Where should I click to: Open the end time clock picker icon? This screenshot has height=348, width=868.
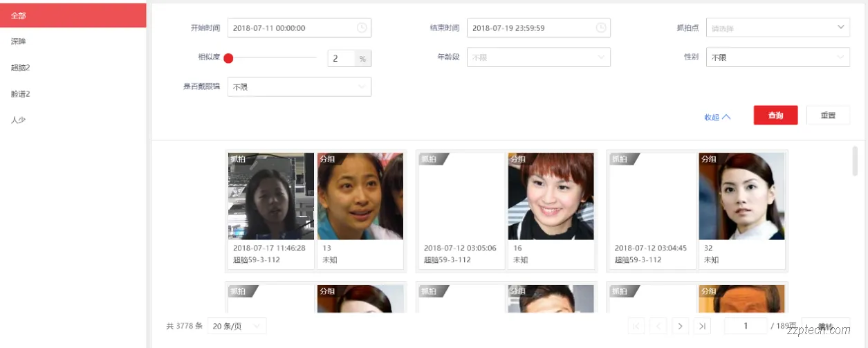click(601, 28)
